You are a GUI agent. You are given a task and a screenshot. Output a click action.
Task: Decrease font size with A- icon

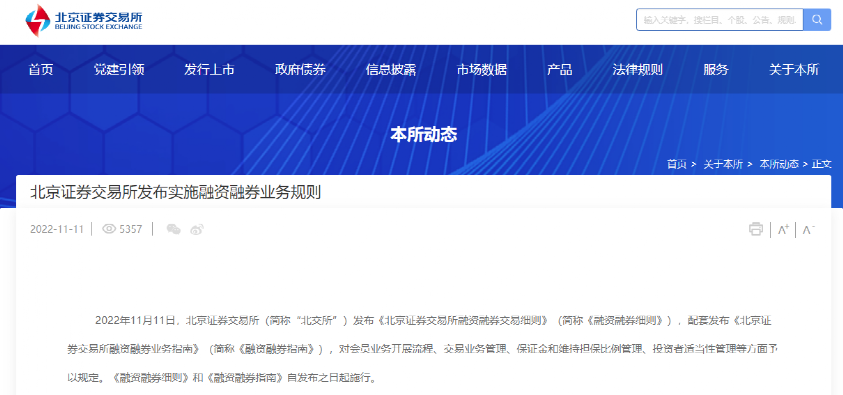(x=808, y=229)
